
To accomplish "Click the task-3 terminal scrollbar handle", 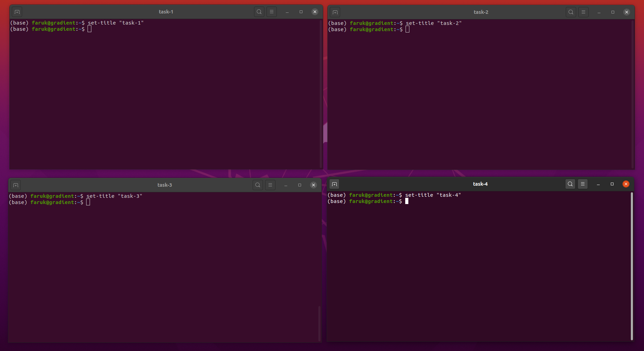I will pyautogui.click(x=319, y=323).
